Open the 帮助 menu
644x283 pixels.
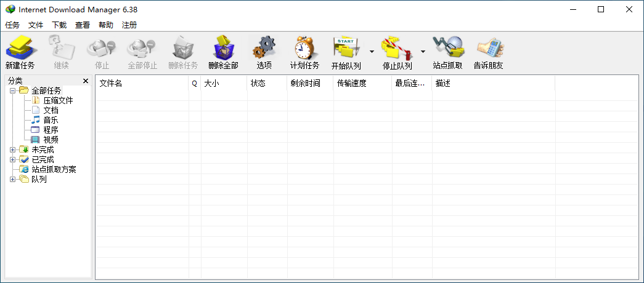click(106, 25)
